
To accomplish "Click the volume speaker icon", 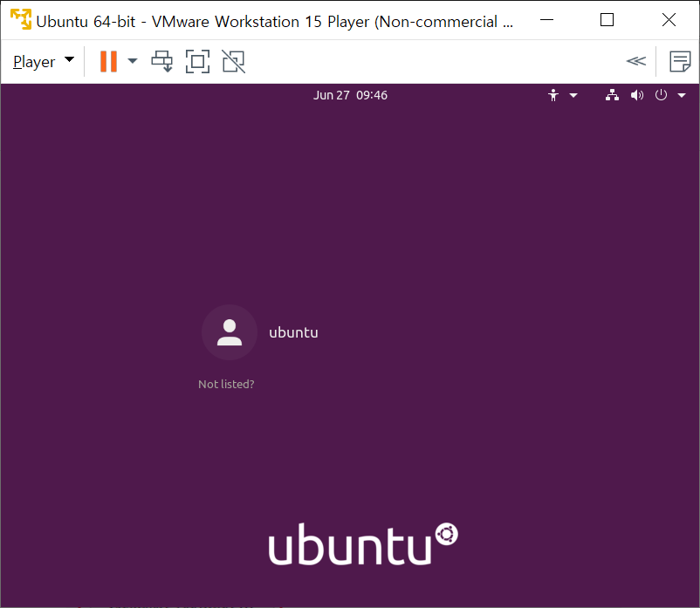I will (636, 95).
